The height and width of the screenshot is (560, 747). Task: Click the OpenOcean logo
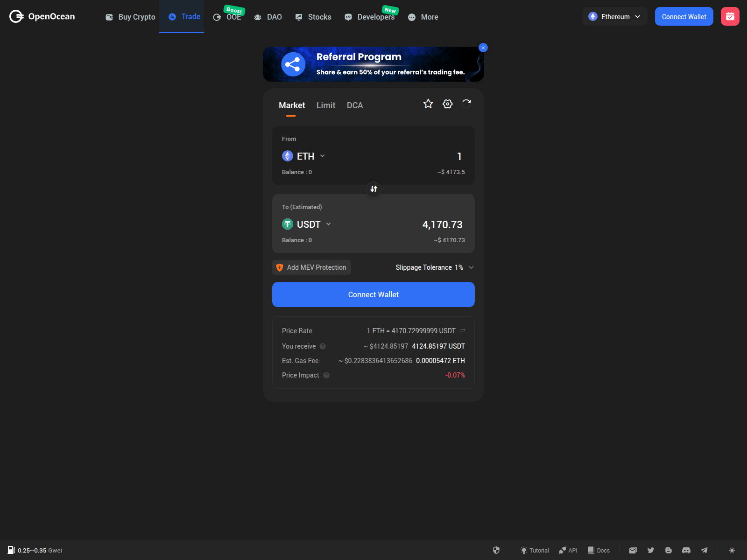point(42,16)
